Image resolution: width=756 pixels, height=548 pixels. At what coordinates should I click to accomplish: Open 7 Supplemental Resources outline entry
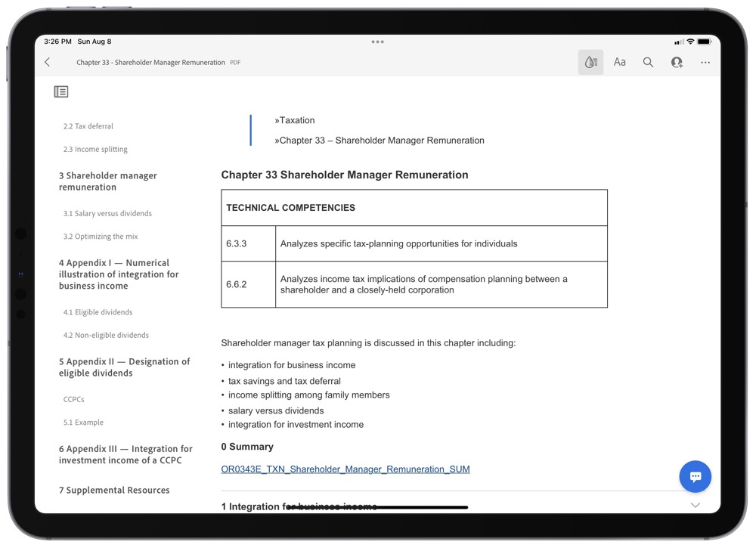tap(114, 490)
